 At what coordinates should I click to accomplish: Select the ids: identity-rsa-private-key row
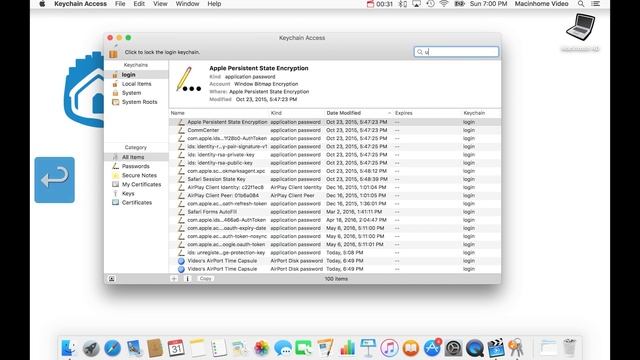pos(335,155)
